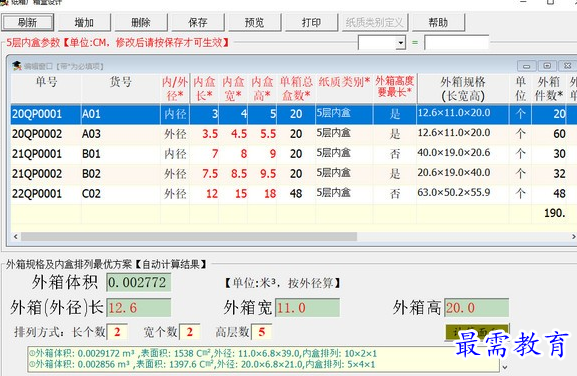Screen dimensions: 577x376
Task: Save changes with the 保存 button
Action: point(198,22)
